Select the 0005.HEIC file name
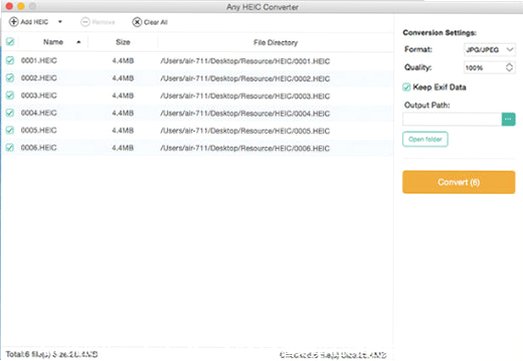Screen dimensions: 523x361 (39, 130)
